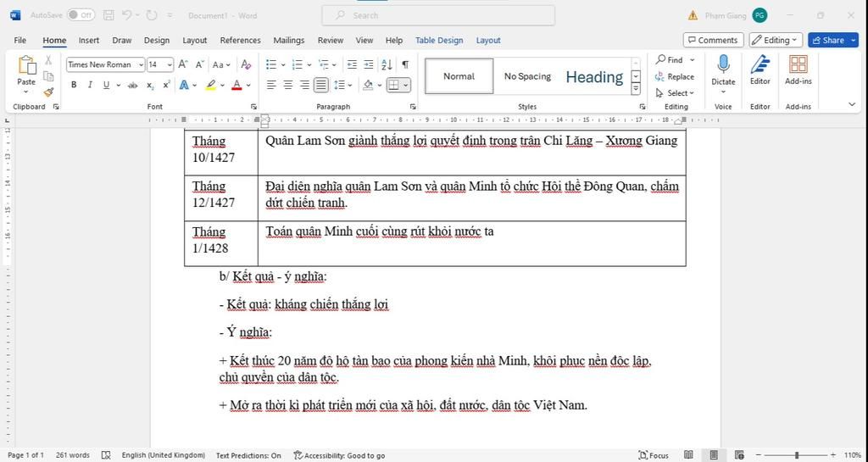Toggle Justify alignment

click(x=321, y=86)
